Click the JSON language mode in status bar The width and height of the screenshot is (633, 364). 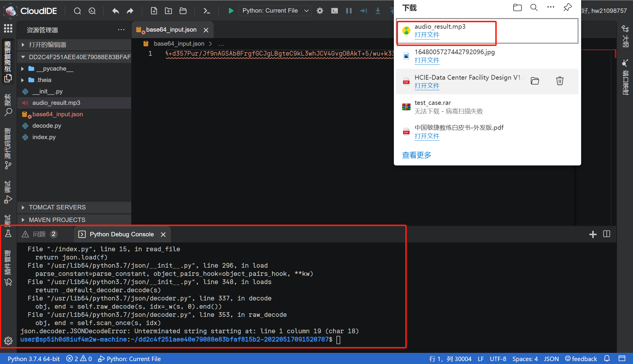pyautogui.click(x=551, y=359)
